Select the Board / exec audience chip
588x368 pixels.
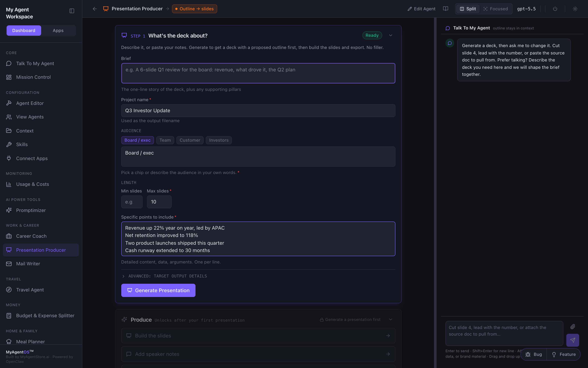click(137, 140)
